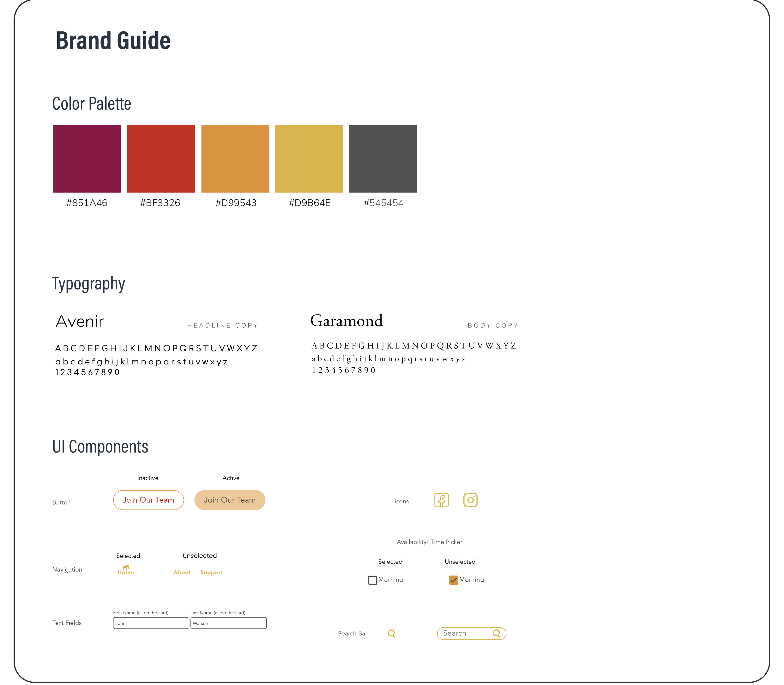Click the magnifier inside the Search pill
This screenshot has height=685, width=784.
[x=497, y=633]
